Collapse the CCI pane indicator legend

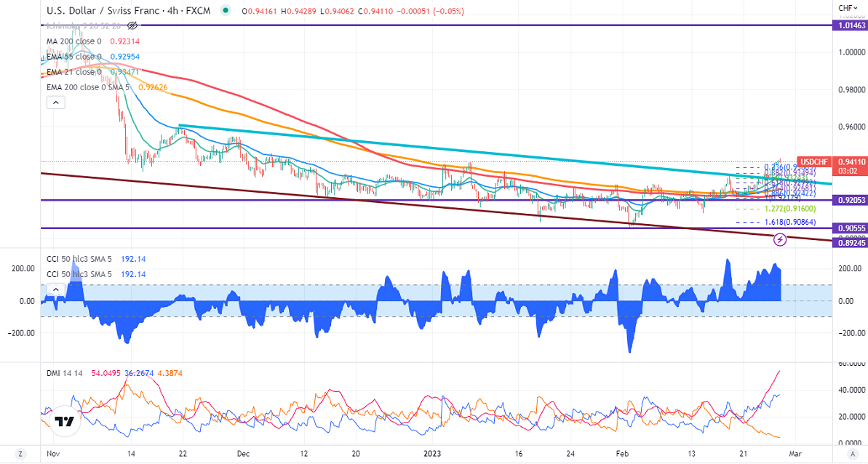(55, 289)
